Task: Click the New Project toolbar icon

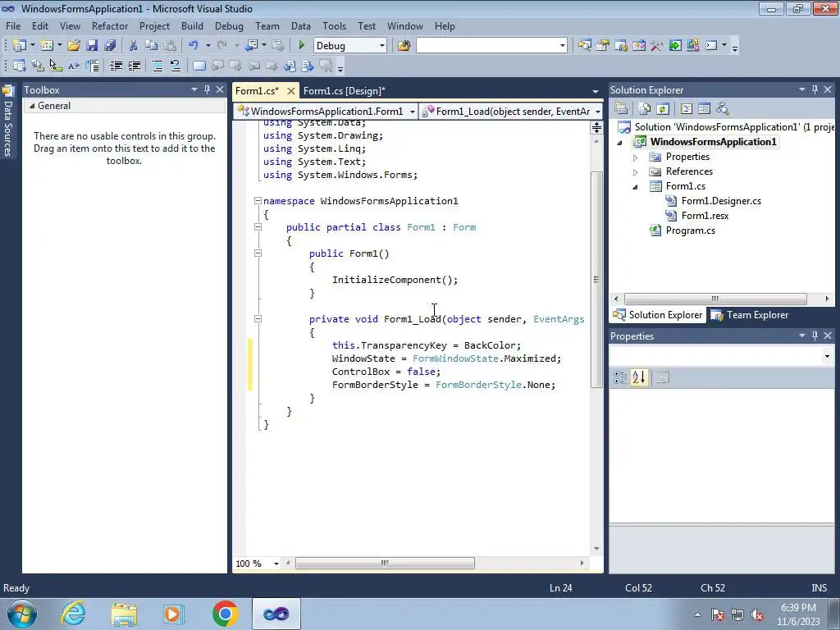Action: tap(20, 46)
